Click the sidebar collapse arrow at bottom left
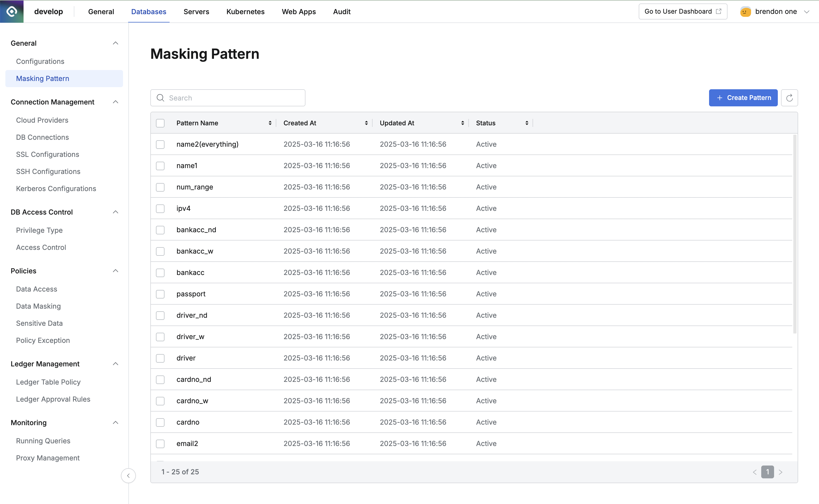 tap(128, 476)
